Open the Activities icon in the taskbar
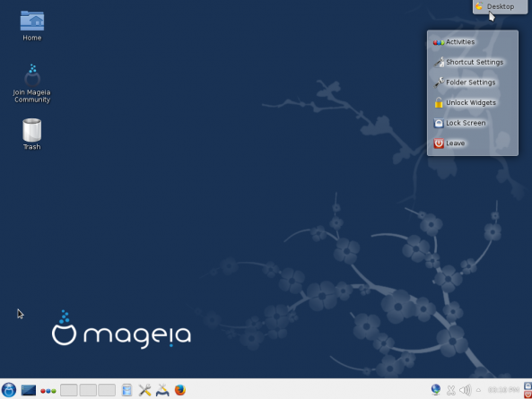 pos(48,391)
